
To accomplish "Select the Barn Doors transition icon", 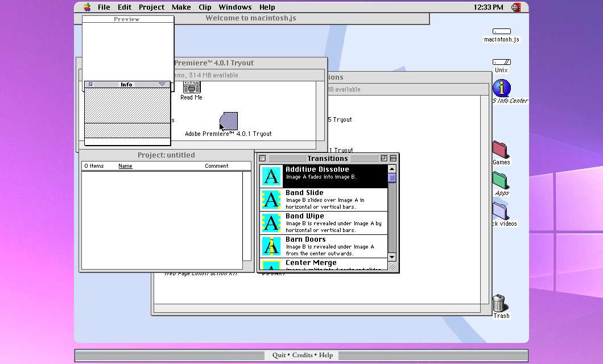I will (x=271, y=246).
